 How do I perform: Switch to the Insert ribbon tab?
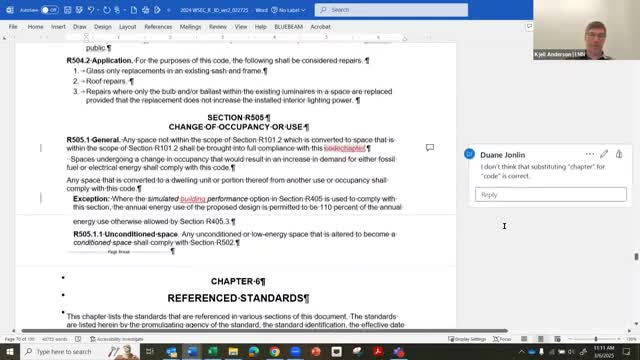(58, 27)
